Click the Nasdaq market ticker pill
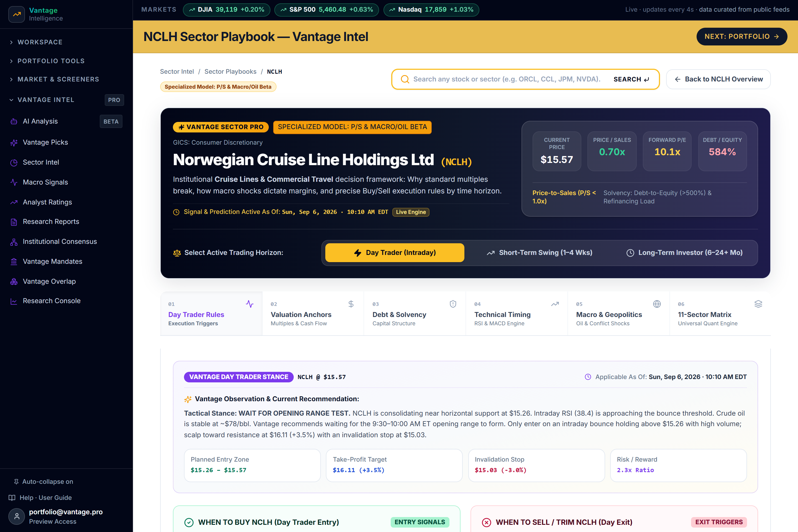798x532 pixels. click(x=431, y=9)
